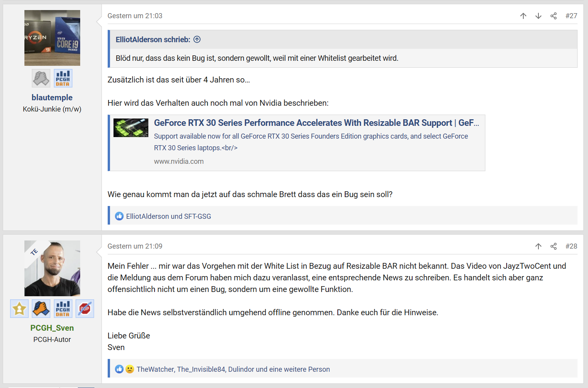Open permalink #28

tap(571, 246)
